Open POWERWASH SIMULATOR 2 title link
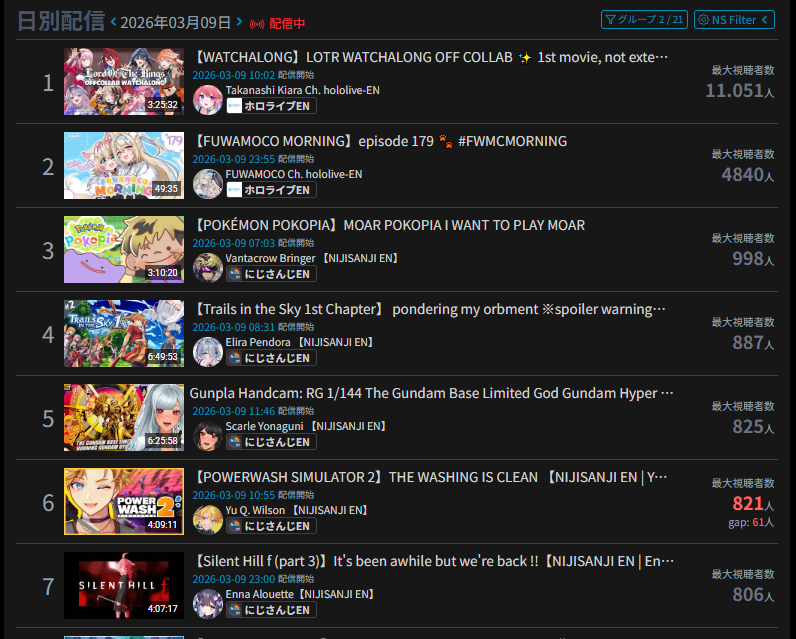Image resolution: width=796 pixels, height=639 pixels. (430, 477)
